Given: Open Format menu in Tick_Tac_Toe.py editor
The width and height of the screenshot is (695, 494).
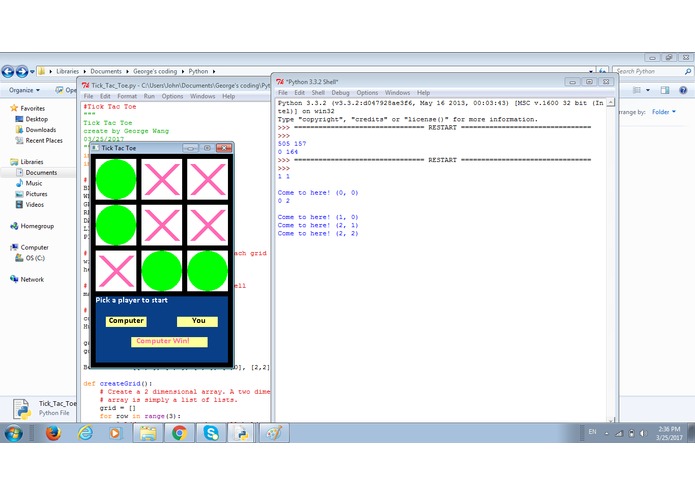Looking at the screenshot, I should click(127, 96).
